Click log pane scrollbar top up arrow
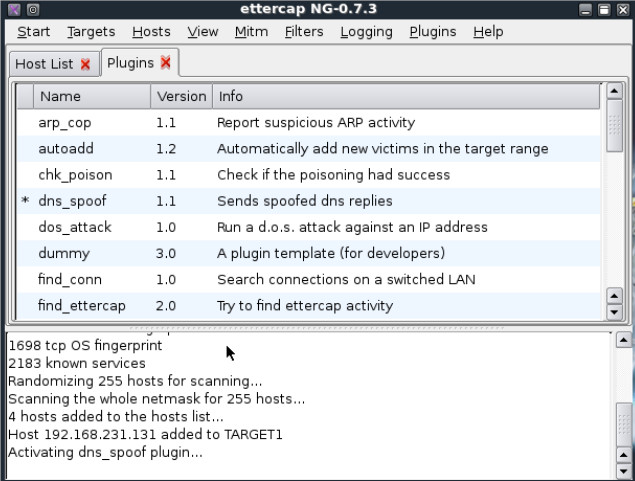Viewport: 635px width, 481px height. coord(624,340)
